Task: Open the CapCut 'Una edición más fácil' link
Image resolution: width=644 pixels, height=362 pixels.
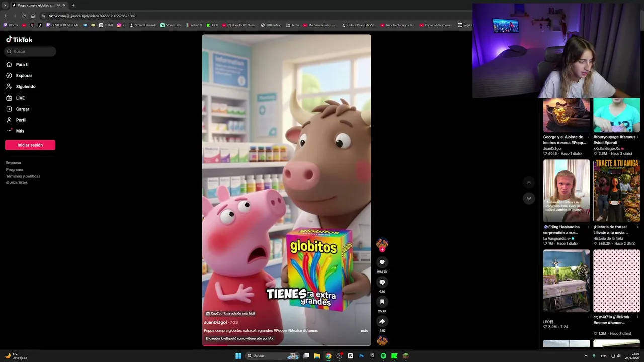Action: tap(231, 313)
